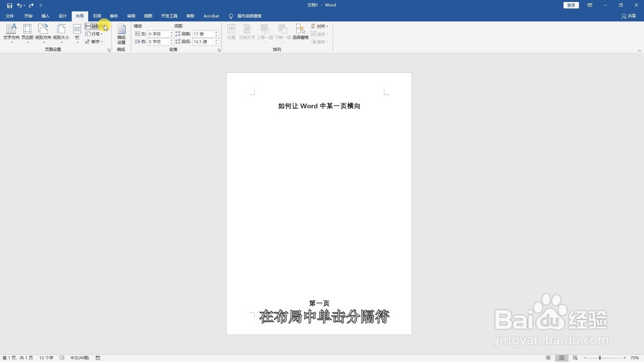Click the page count 第1页，共1页 status
The width and height of the screenshot is (644, 362).
(18, 358)
